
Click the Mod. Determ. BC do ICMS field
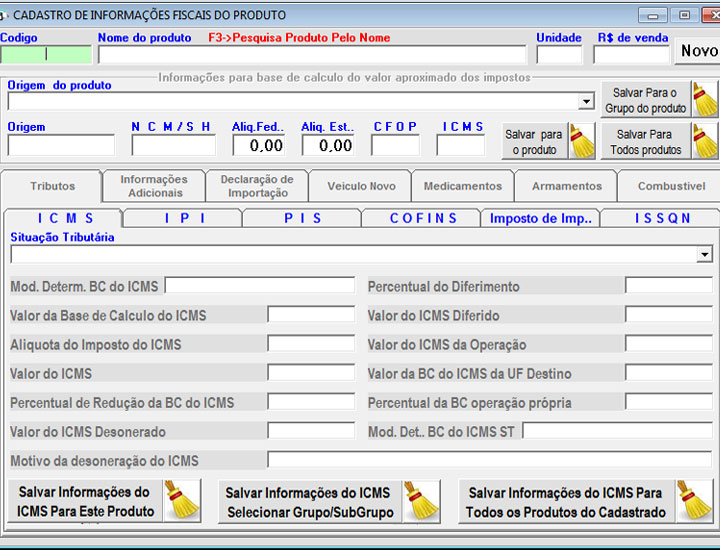tap(260, 286)
